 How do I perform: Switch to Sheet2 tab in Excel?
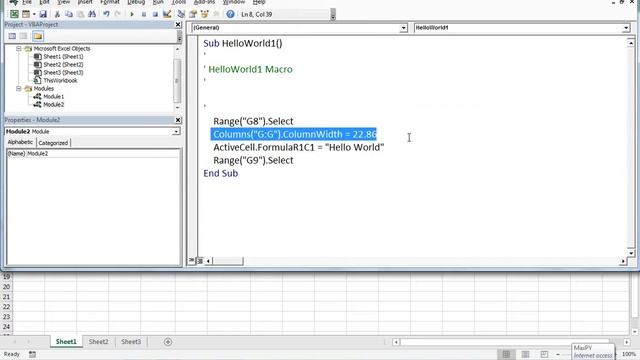tap(98, 342)
